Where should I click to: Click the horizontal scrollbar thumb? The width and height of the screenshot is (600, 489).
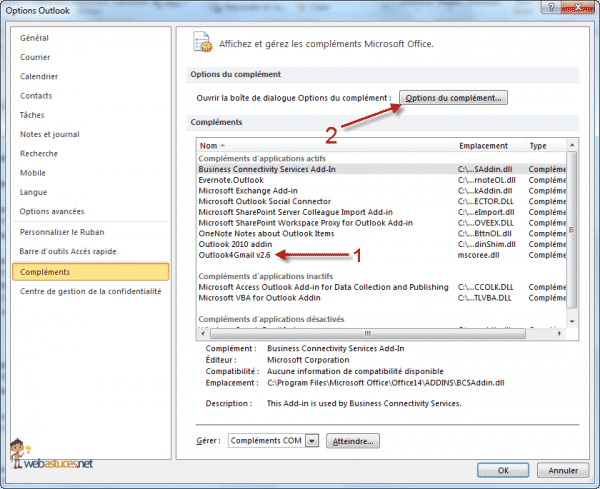(368, 334)
